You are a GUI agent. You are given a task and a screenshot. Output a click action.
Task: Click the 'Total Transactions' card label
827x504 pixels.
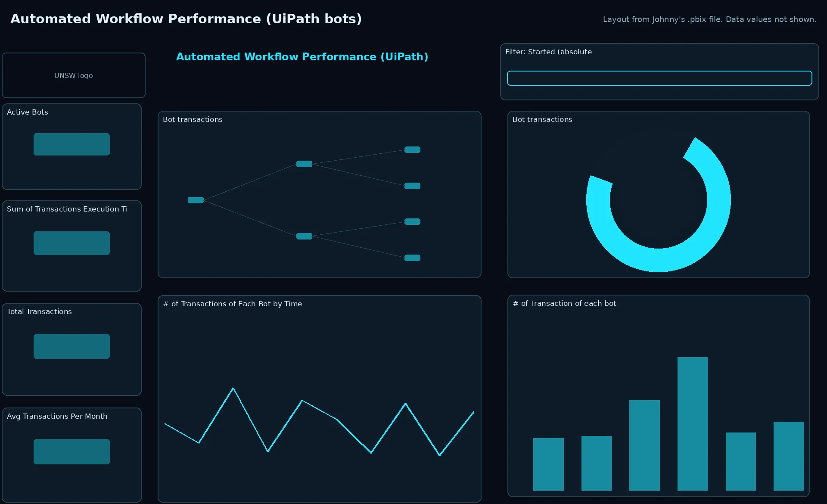39,311
